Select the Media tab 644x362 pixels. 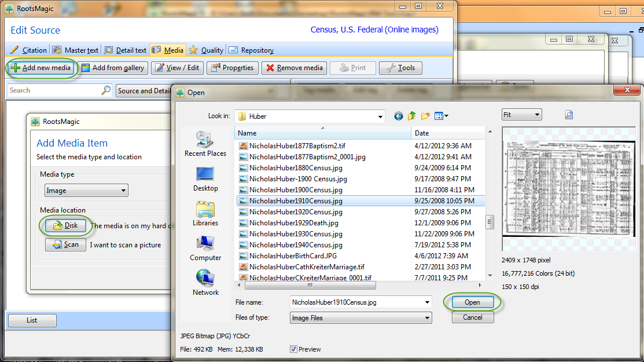pyautogui.click(x=168, y=50)
